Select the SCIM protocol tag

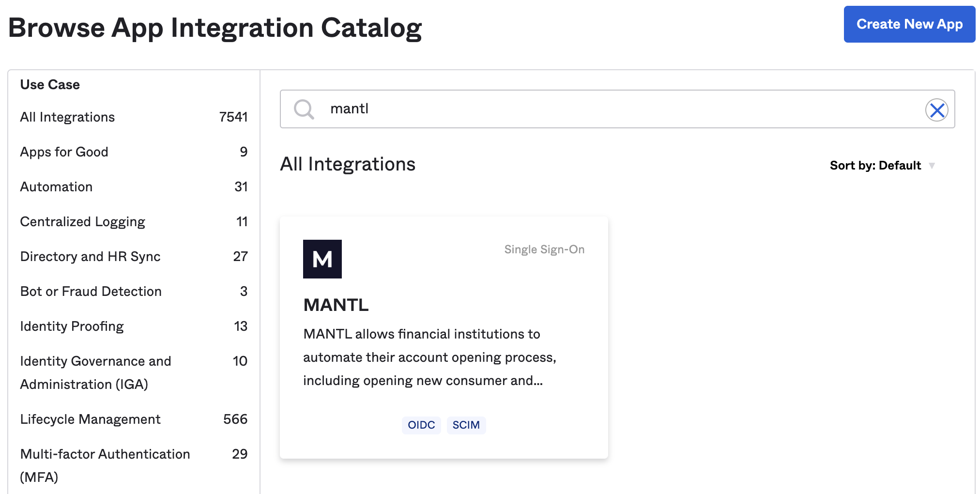click(466, 425)
